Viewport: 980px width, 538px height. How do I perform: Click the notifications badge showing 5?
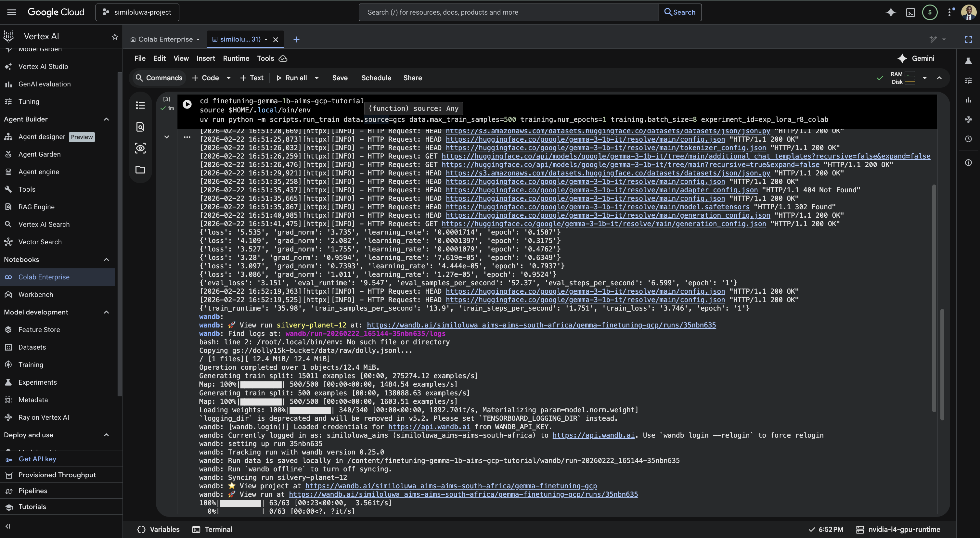(x=930, y=12)
